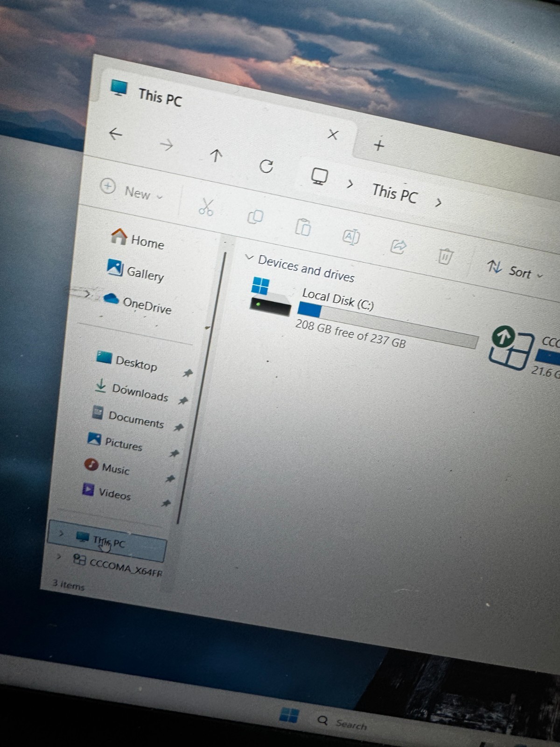This screenshot has height=747, width=560.
Task: Open Gallery in the navigation pane
Action: 135,271
